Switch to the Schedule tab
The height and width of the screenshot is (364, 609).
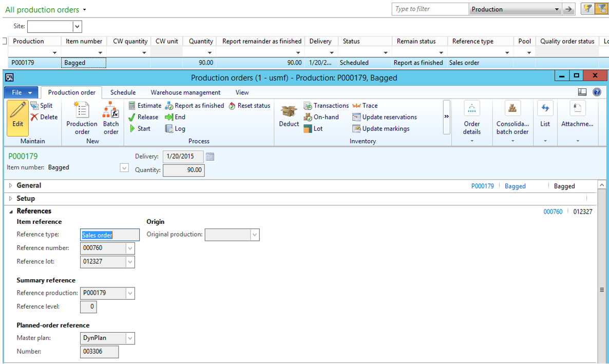click(123, 92)
